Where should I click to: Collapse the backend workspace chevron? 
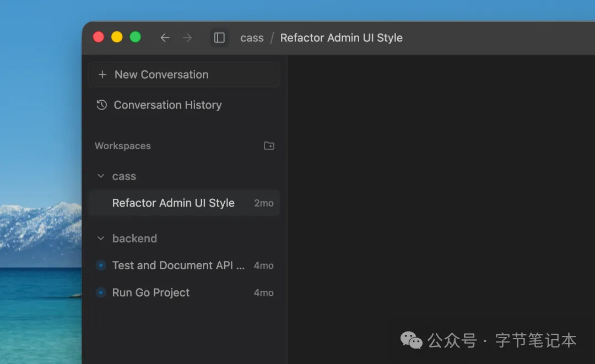[x=101, y=238]
